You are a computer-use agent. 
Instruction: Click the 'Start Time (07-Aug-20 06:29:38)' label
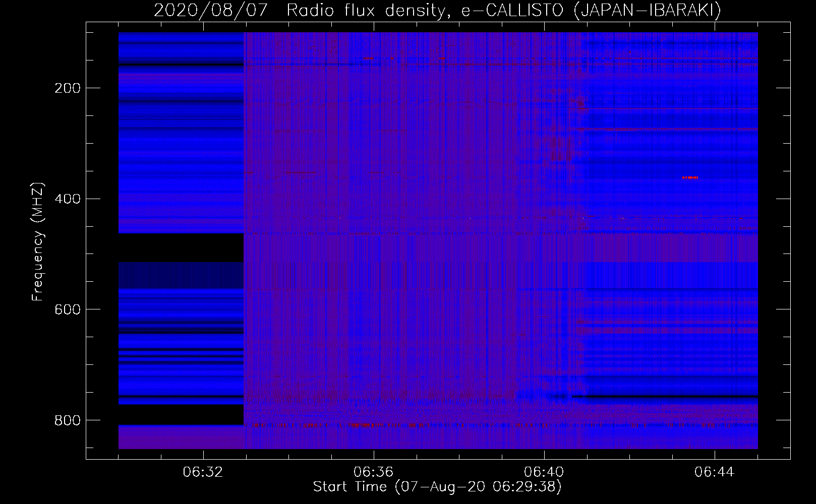tap(437, 486)
